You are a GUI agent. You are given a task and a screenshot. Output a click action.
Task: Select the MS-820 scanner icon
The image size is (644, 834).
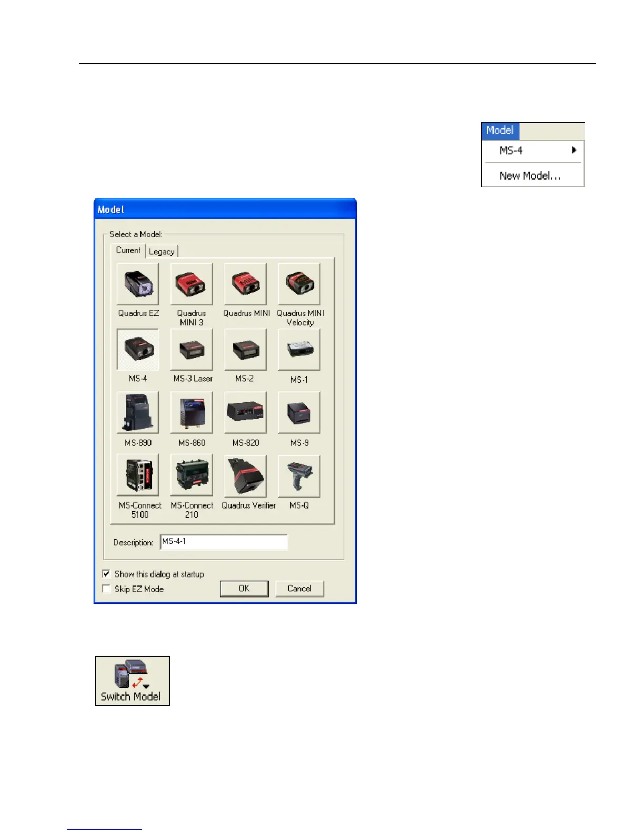pos(245,412)
